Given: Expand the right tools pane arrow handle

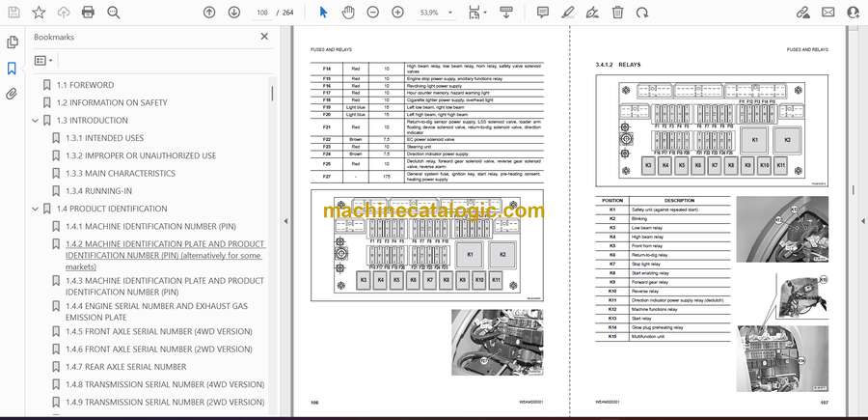Looking at the screenshot, I should (x=862, y=221).
